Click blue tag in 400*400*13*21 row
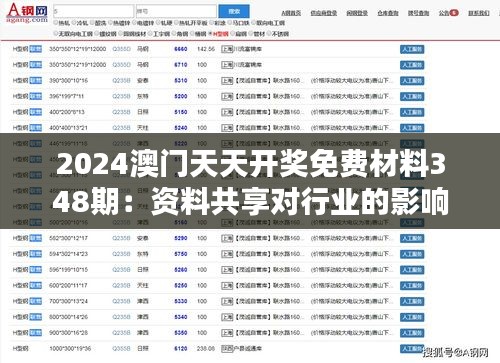Screen dimensions: 500x363 [36, 128]
